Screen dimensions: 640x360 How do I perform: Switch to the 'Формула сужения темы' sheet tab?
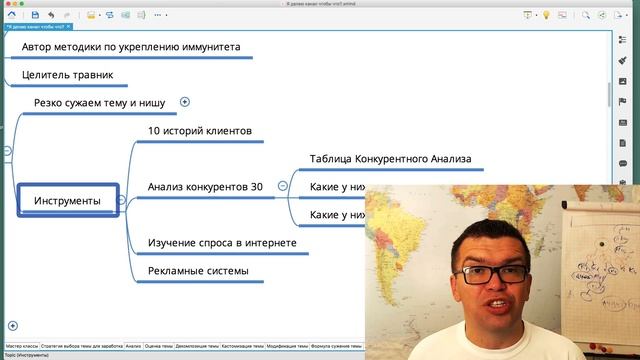(336, 346)
